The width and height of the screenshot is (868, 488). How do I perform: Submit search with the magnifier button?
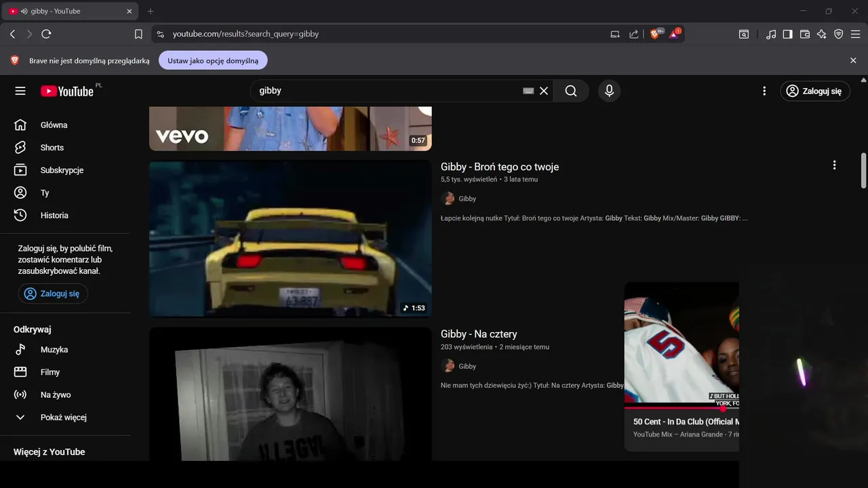571,91
